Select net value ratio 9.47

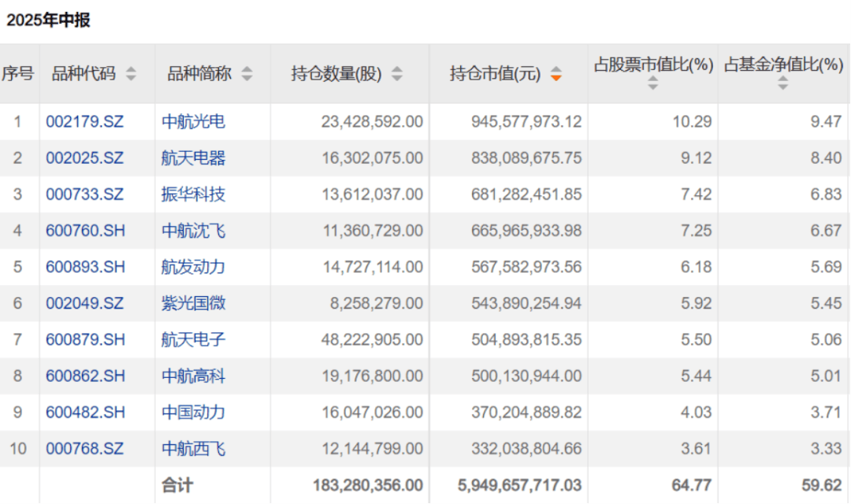826,121
